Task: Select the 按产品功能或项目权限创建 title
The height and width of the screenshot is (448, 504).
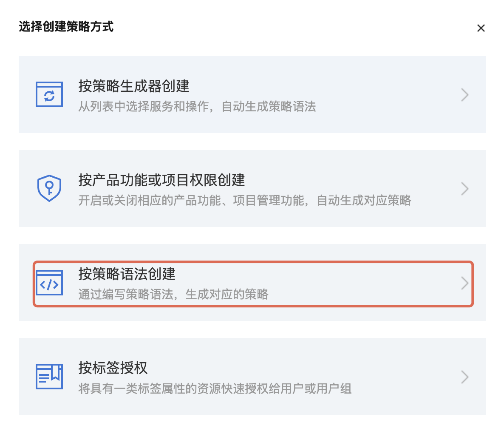Action: tap(161, 180)
